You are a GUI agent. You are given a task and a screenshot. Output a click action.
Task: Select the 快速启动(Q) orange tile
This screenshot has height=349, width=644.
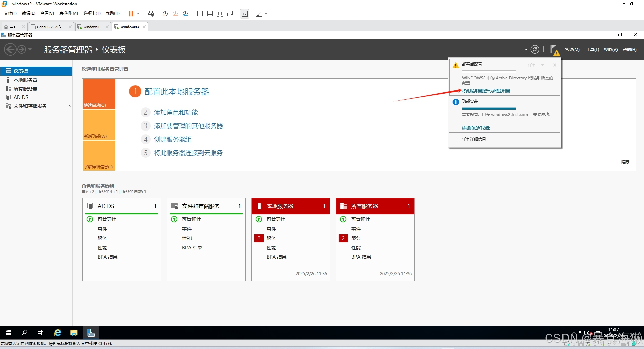pyautogui.click(x=99, y=94)
